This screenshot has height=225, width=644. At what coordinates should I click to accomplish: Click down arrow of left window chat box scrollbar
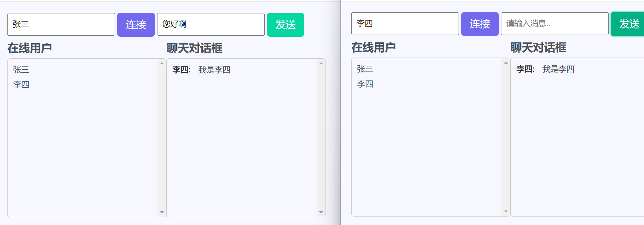coord(321,212)
